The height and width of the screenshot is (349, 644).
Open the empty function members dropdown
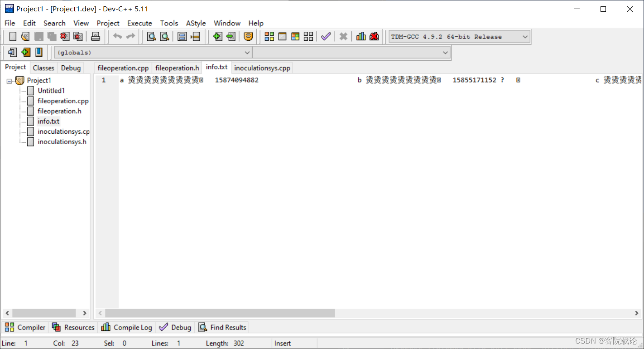point(351,53)
